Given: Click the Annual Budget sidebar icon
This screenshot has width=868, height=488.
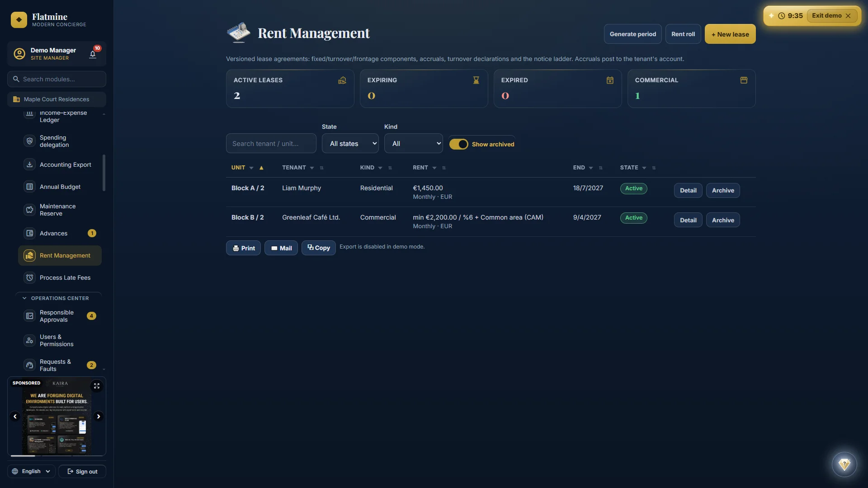Looking at the screenshot, I should pyautogui.click(x=29, y=187).
